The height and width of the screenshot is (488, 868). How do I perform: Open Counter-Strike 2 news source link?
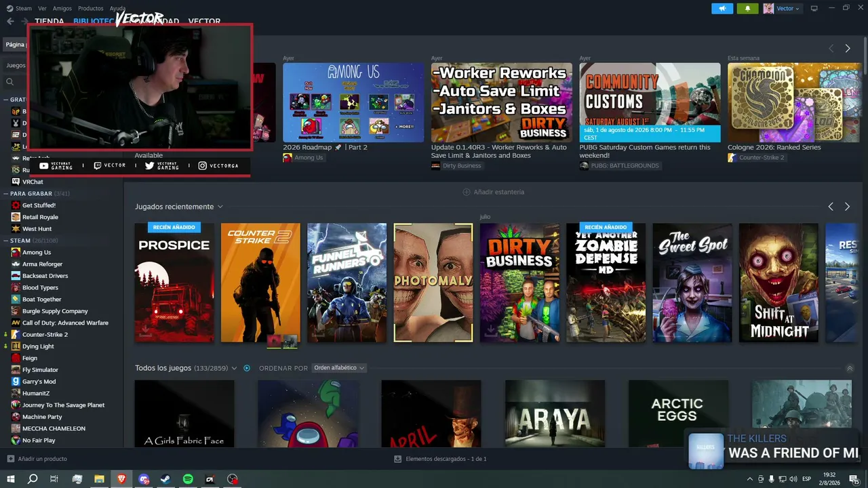coord(762,158)
